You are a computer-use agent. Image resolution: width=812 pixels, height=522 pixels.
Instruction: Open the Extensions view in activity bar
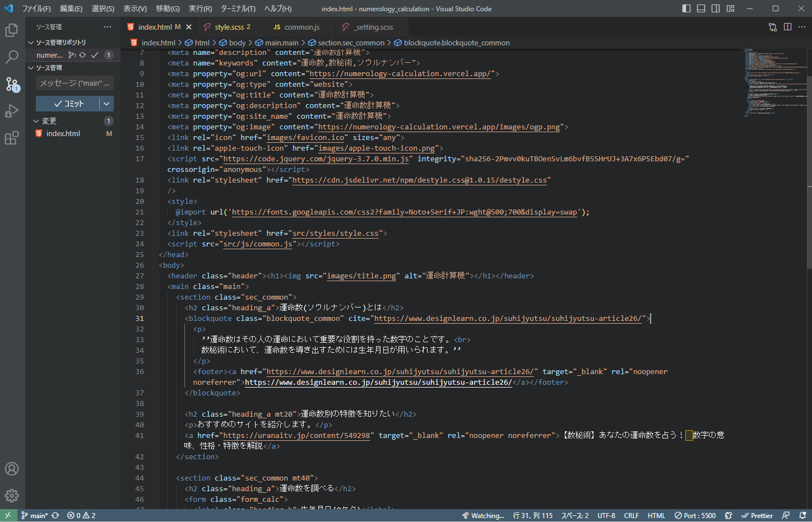point(12,138)
